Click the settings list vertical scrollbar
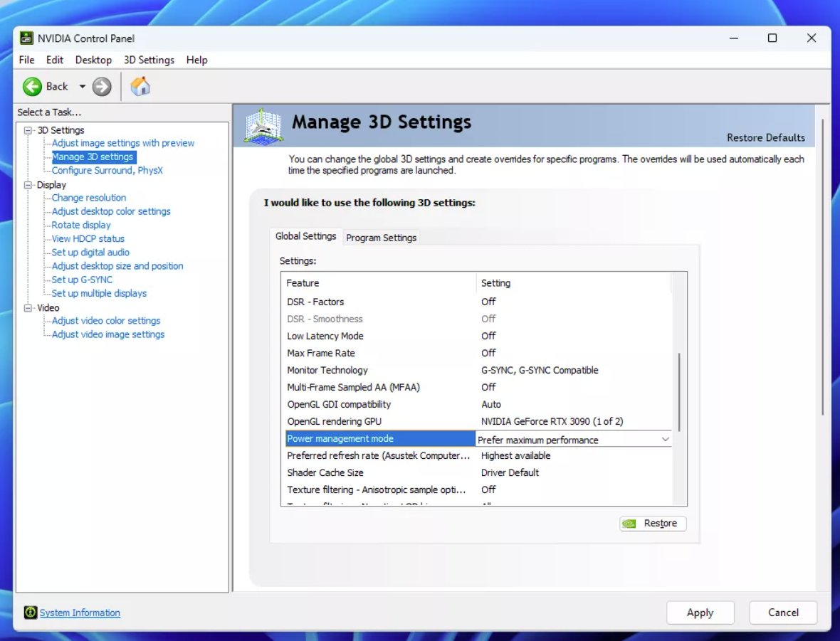840x641 pixels. pyautogui.click(x=679, y=391)
